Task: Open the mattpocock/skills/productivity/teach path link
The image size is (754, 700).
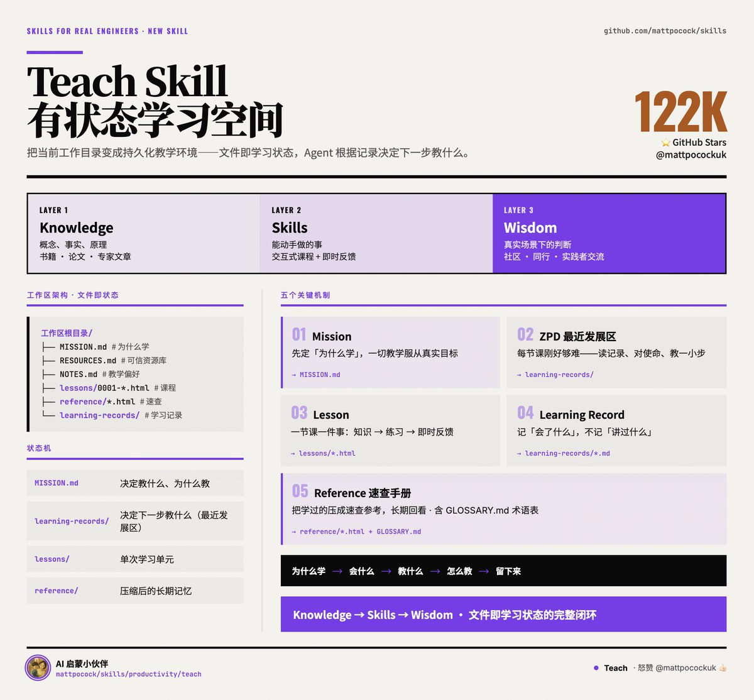Action: click(129, 674)
